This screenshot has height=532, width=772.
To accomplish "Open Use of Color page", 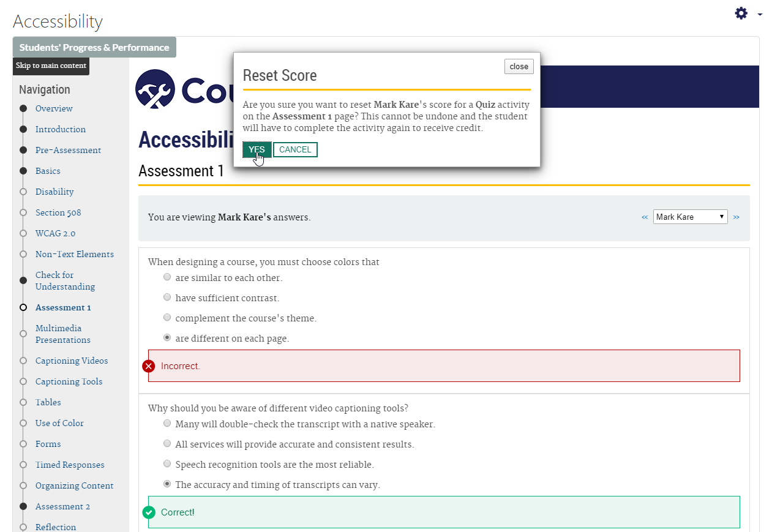I will 59,423.
